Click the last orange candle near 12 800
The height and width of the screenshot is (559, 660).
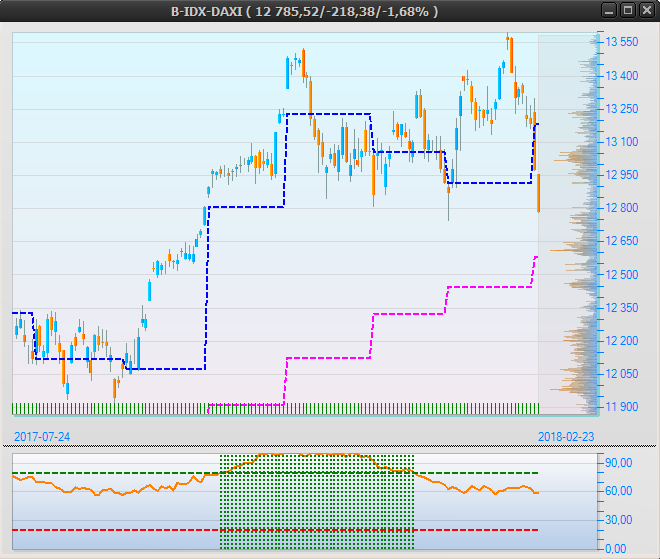coord(538,193)
